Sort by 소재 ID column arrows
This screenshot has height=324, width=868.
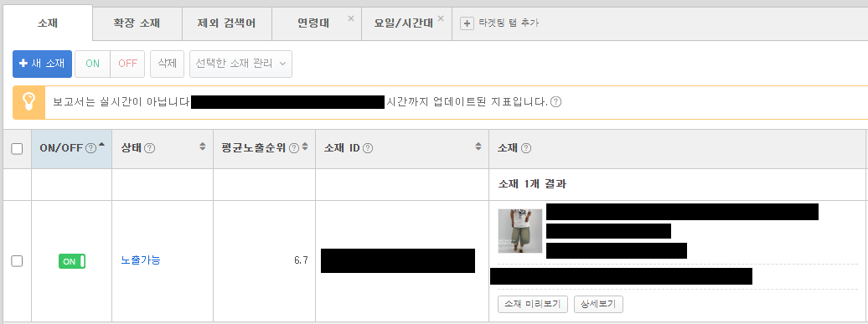point(478,147)
